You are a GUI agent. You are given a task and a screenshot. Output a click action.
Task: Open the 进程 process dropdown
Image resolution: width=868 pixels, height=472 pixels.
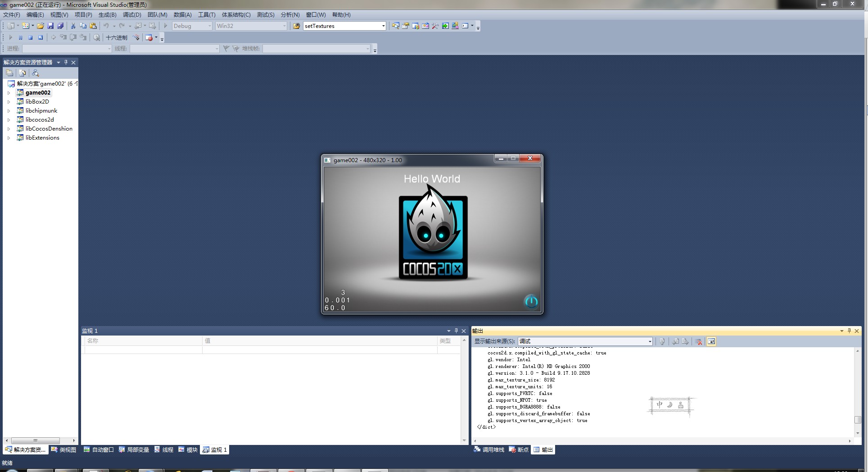(x=109, y=49)
